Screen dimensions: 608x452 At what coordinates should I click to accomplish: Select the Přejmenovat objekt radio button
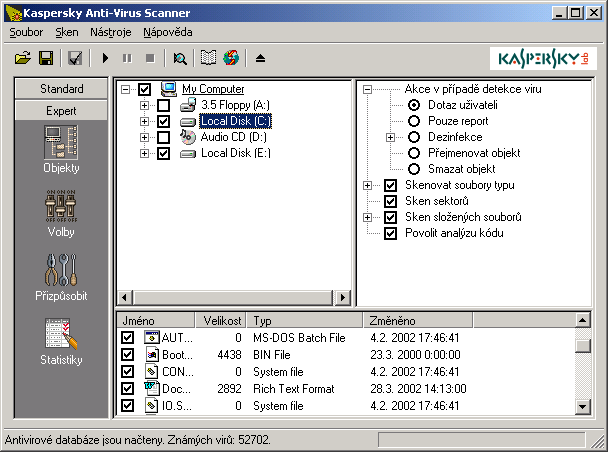[x=414, y=153]
